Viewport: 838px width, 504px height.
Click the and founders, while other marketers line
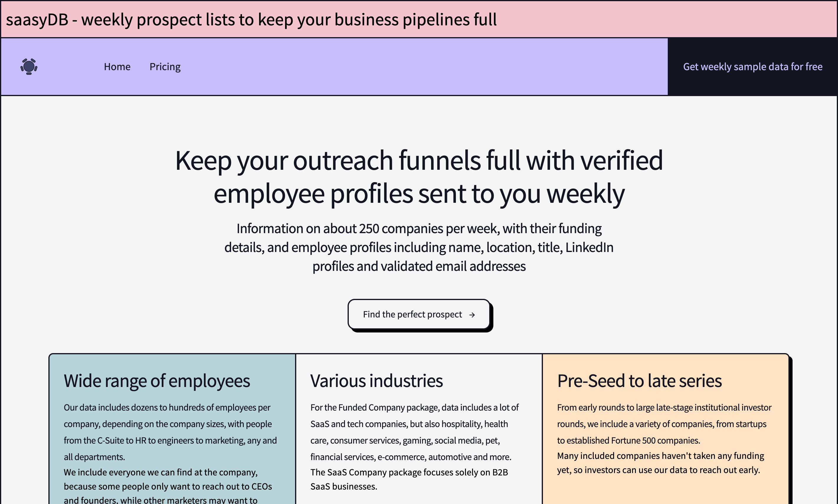pos(161,500)
